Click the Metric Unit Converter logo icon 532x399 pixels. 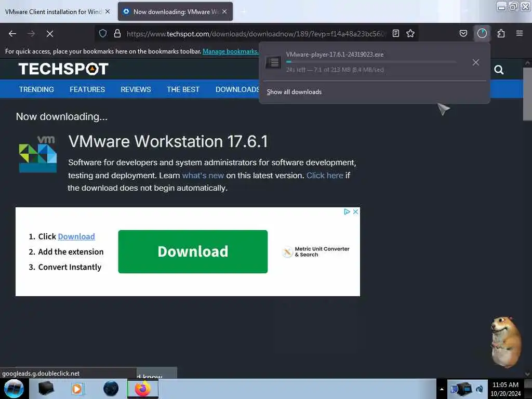coord(287,252)
